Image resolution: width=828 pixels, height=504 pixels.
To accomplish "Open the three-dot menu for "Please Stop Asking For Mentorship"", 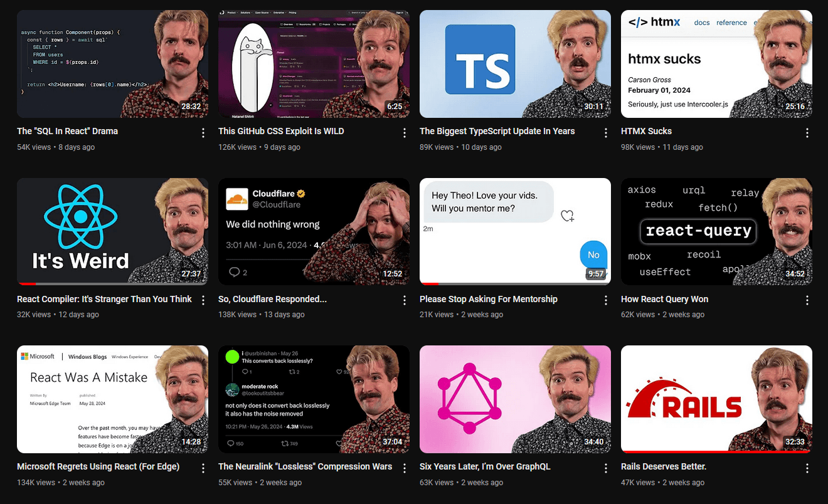I will point(605,300).
